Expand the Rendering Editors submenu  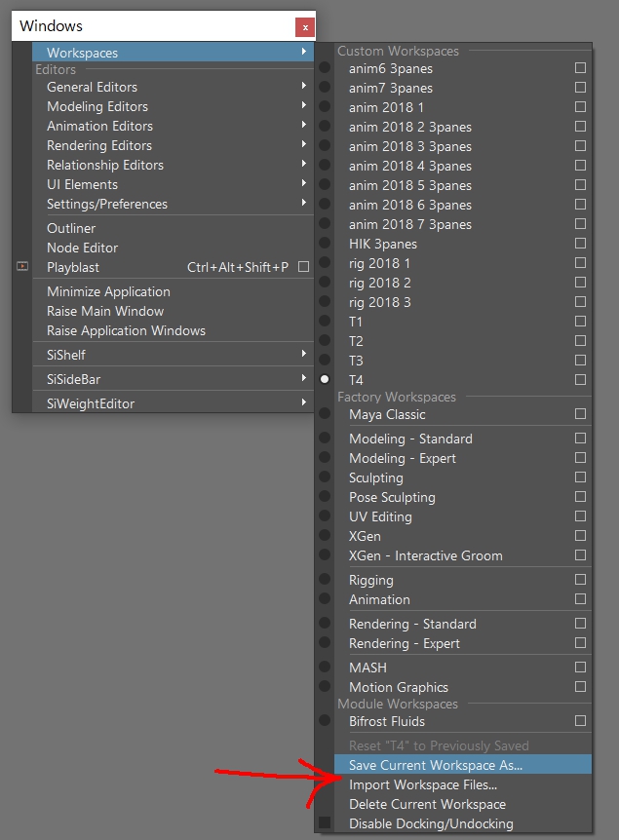(x=304, y=144)
